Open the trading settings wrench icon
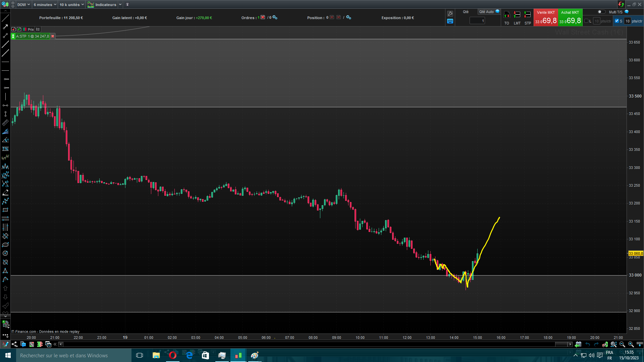Screen dimensions: 644x362 coord(450,14)
